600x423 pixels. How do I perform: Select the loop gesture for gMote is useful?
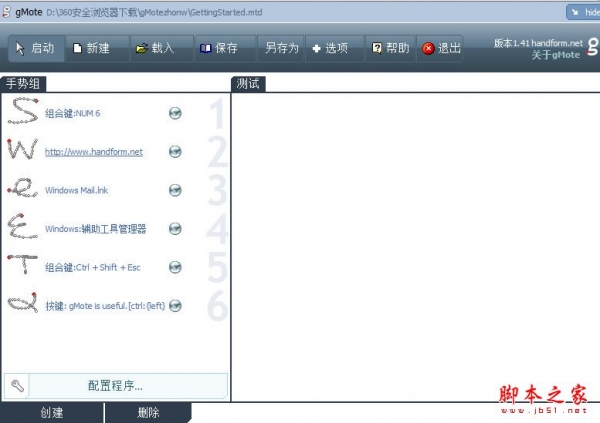click(23, 303)
